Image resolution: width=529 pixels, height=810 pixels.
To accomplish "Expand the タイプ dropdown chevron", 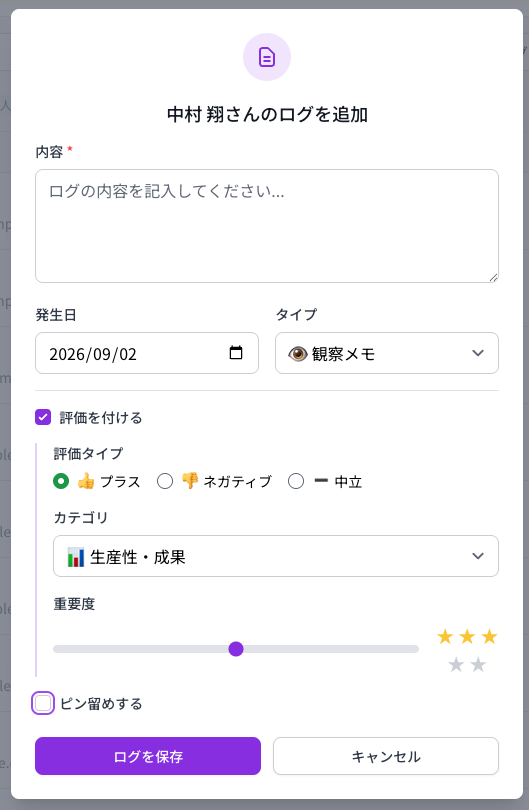I will point(478,353).
